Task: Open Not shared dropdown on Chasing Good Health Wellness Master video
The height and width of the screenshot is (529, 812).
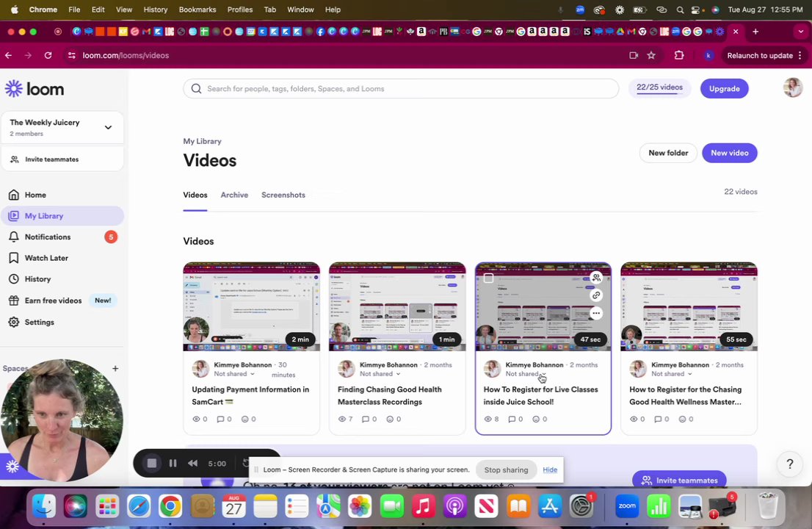Action: 672,373
